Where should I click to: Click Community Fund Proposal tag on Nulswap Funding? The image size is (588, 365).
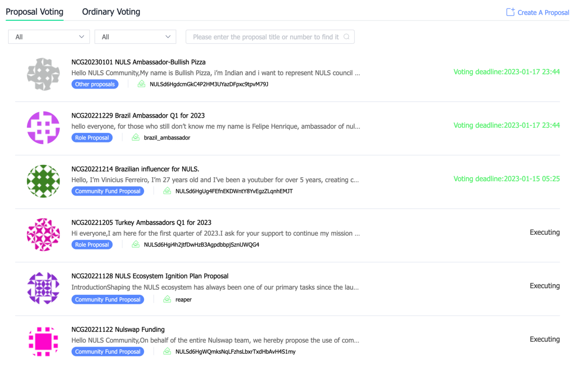click(107, 351)
